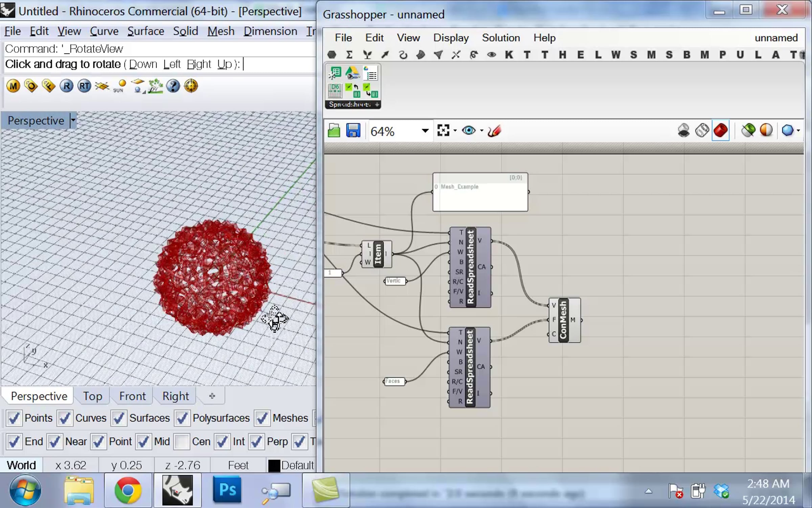Choose the Left option in command prompt

click(x=172, y=64)
